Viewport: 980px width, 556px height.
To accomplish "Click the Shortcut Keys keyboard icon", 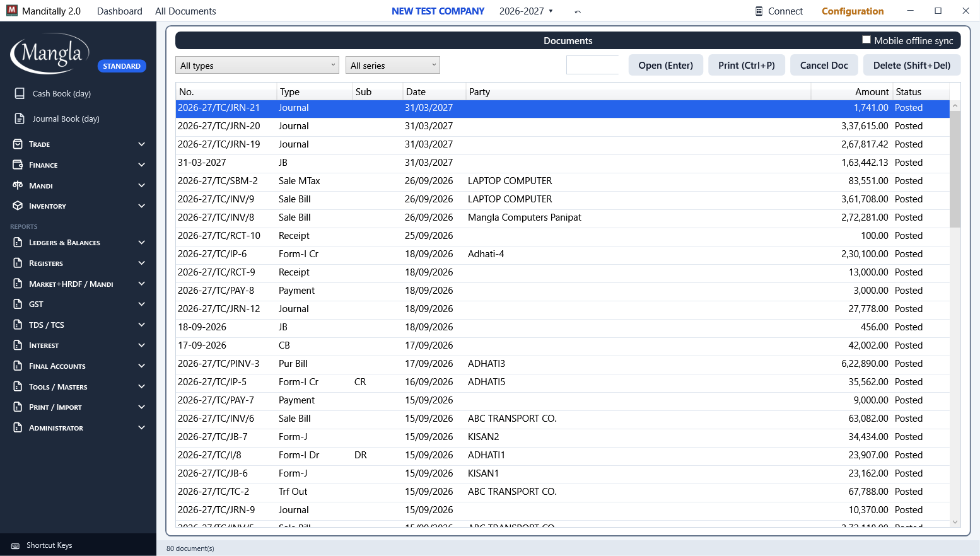I will tap(15, 546).
